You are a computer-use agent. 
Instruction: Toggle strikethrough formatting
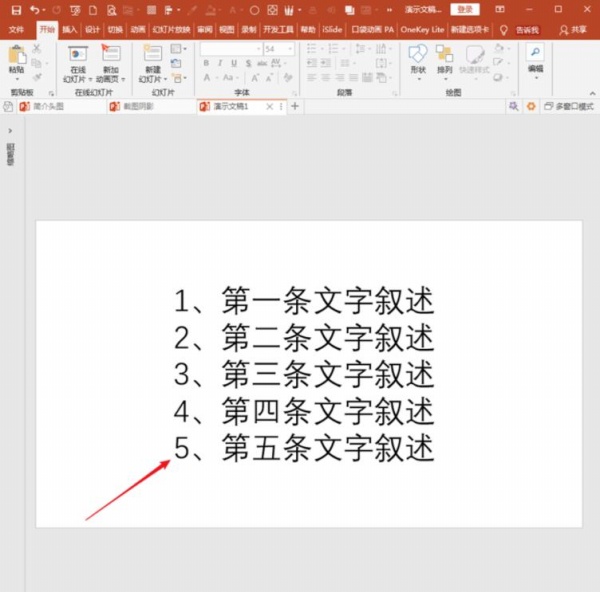point(262,63)
